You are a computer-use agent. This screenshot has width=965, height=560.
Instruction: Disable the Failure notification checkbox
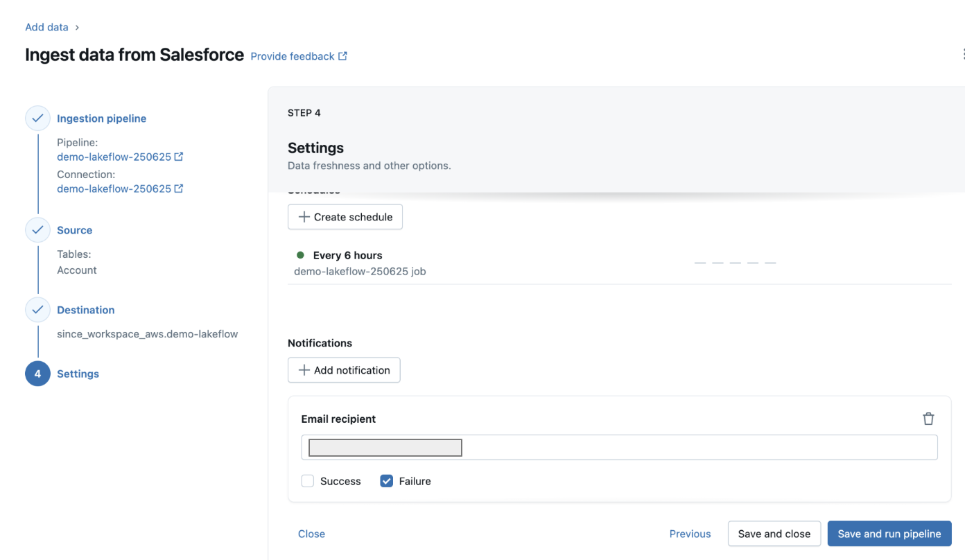tap(386, 480)
